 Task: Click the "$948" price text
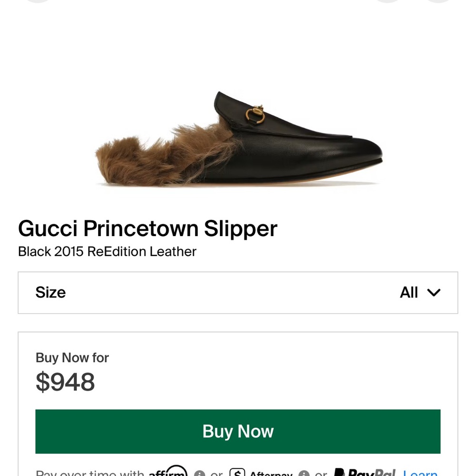pyautogui.click(x=65, y=381)
